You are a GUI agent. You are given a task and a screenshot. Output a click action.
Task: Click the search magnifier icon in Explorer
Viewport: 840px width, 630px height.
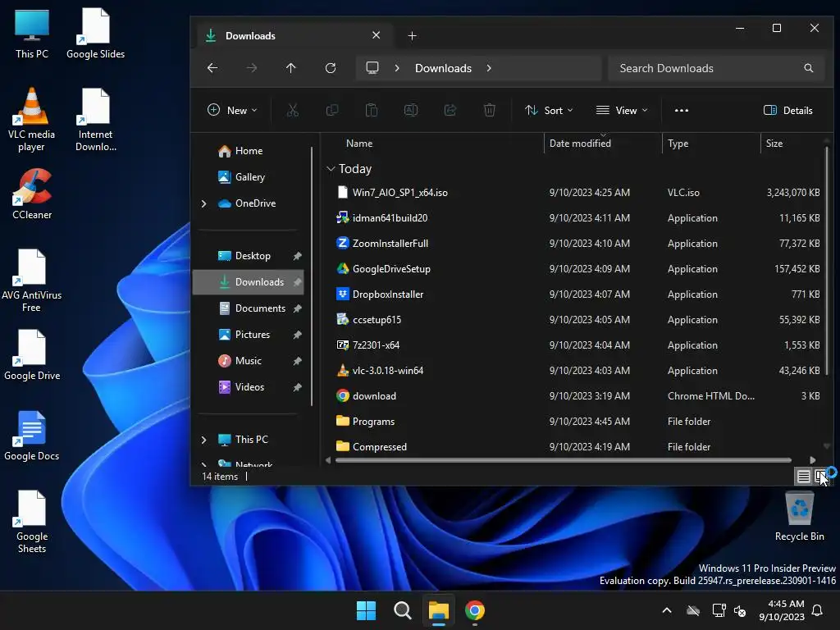tap(808, 68)
